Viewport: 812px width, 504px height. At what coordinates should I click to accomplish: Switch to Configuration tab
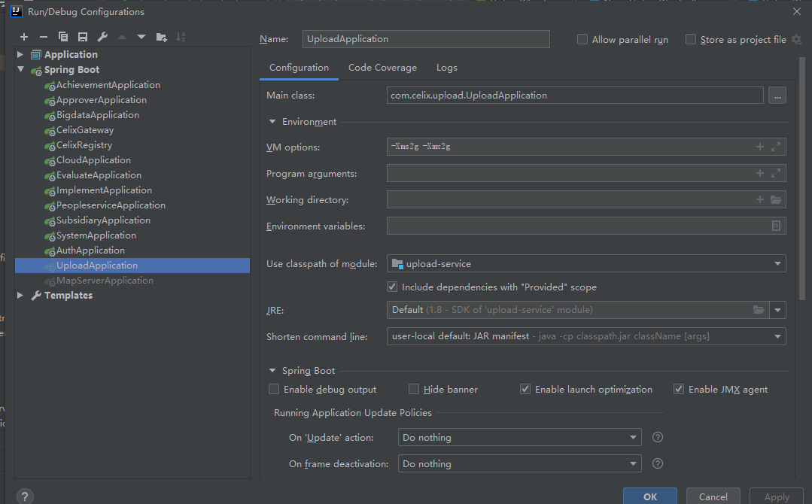pos(299,68)
